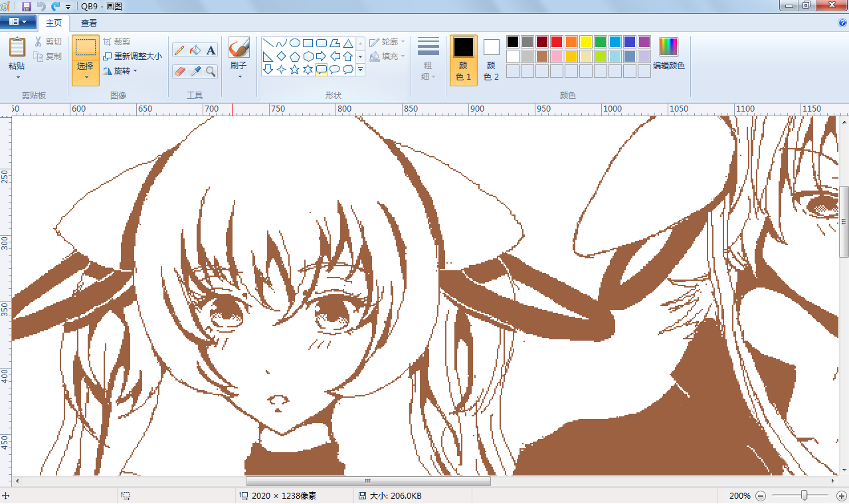This screenshot has height=504, width=849.
Task: Choose the Right triangle shape
Action: (x=268, y=56)
